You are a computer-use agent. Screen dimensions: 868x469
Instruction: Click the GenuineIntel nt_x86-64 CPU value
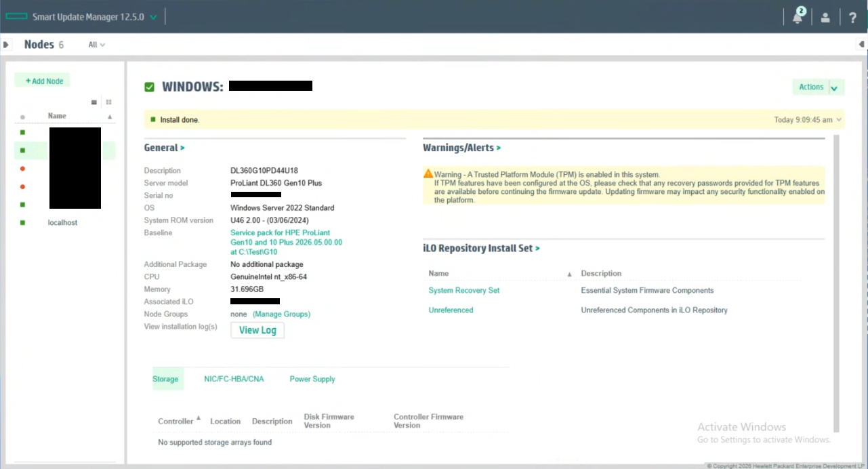[x=268, y=277]
